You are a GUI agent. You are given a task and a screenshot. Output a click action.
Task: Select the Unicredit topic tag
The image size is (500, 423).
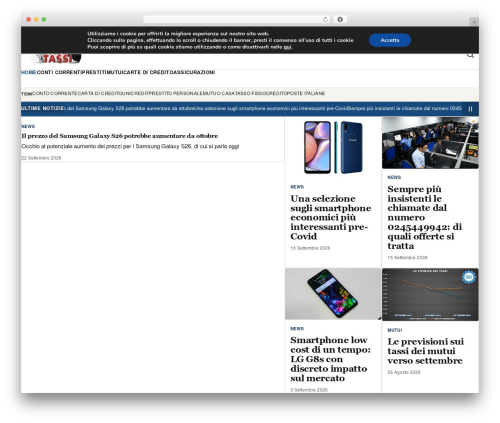[x=135, y=93]
